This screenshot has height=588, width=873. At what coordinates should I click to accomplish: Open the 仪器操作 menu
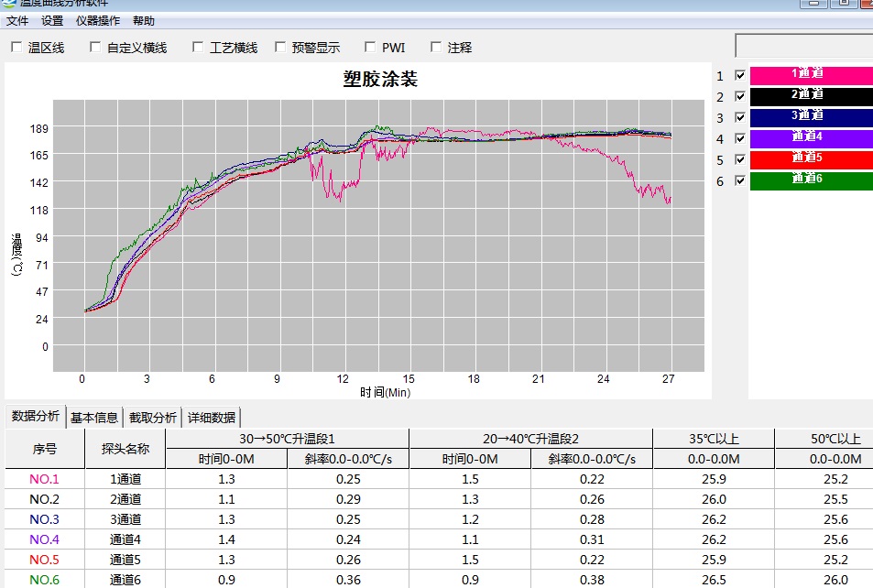(x=97, y=20)
